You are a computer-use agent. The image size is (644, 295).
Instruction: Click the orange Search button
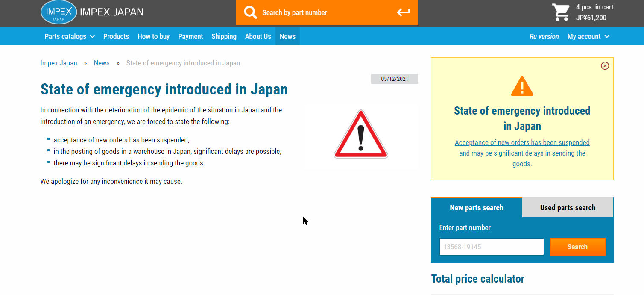click(577, 247)
